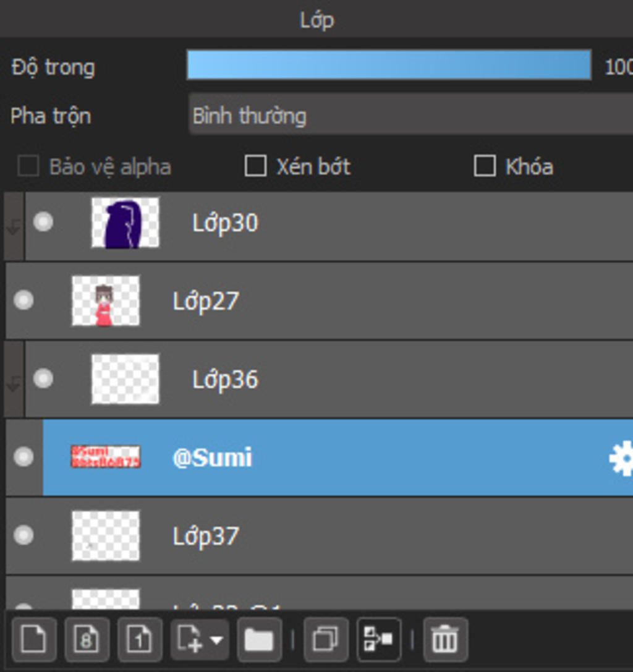Screen dimensions: 633x672
Task: Hide the Lớp30 layer
Action: (43, 221)
